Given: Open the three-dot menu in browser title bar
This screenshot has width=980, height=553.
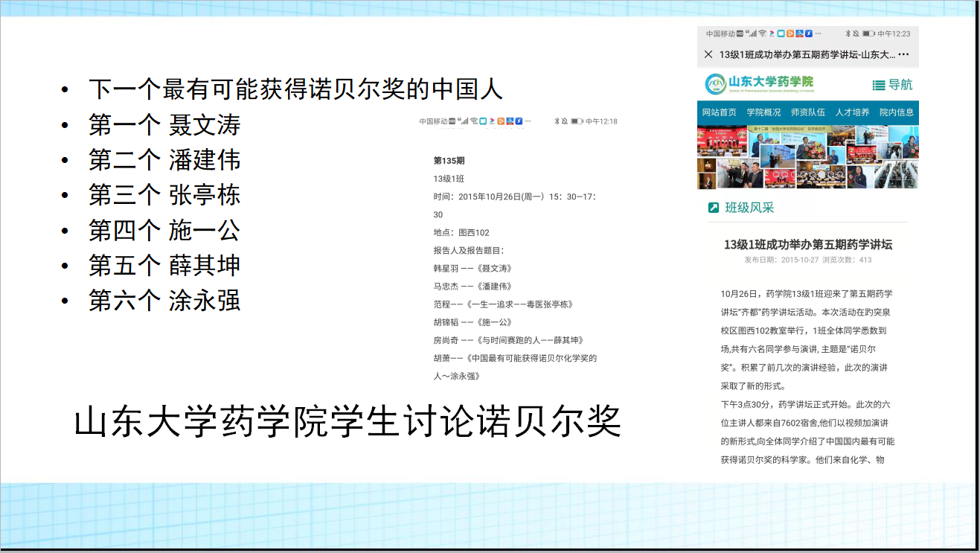Looking at the screenshot, I should coord(903,55).
